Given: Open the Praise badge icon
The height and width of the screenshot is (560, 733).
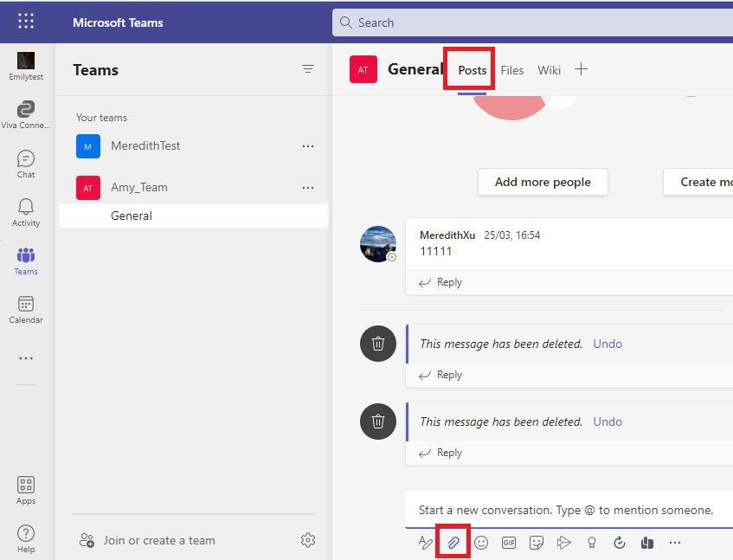Looking at the screenshot, I should coord(592,543).
